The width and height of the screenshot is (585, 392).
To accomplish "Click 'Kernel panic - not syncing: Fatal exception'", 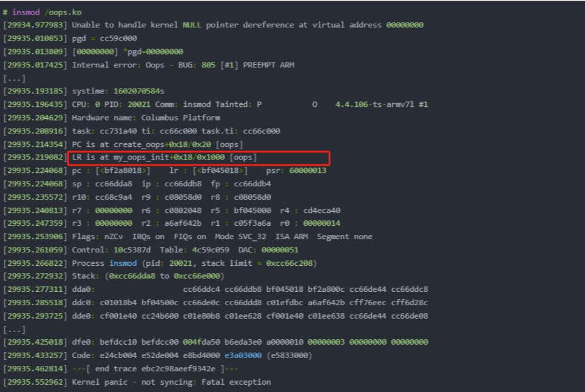I will coord(171,382).
